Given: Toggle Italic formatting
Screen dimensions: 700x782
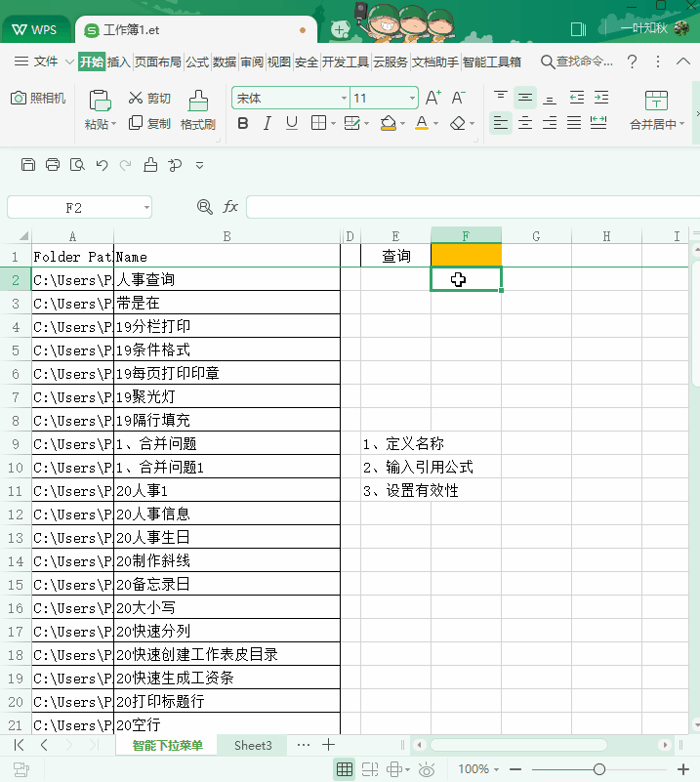Looking at the screenshot, I should click(x=268, y=123).
